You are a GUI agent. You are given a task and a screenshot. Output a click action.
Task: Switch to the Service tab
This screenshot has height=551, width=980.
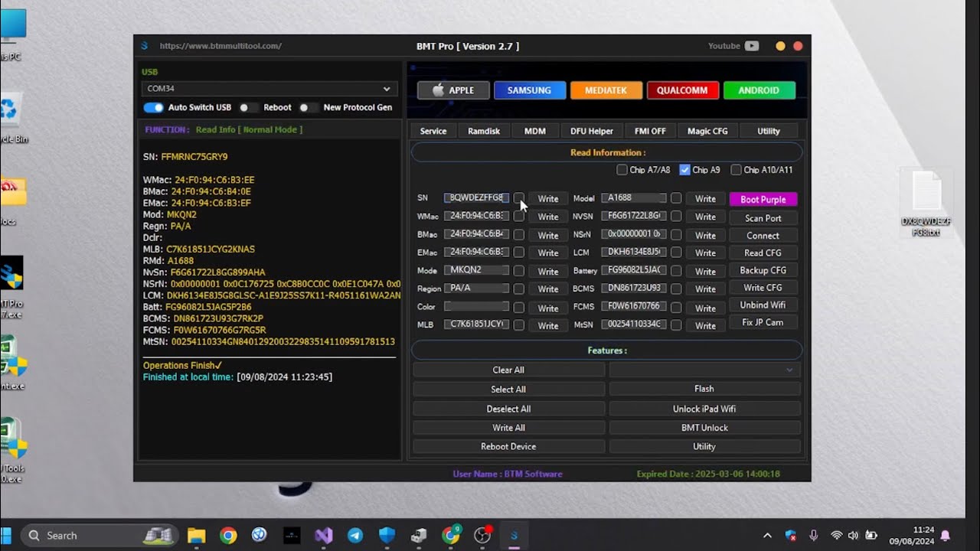[433, 131]
